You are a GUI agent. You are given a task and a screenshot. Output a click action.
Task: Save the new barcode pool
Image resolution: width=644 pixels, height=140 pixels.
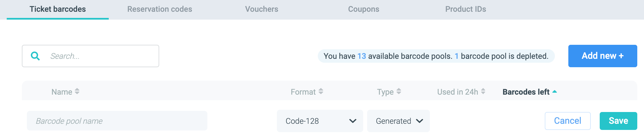tap(618, 121)
